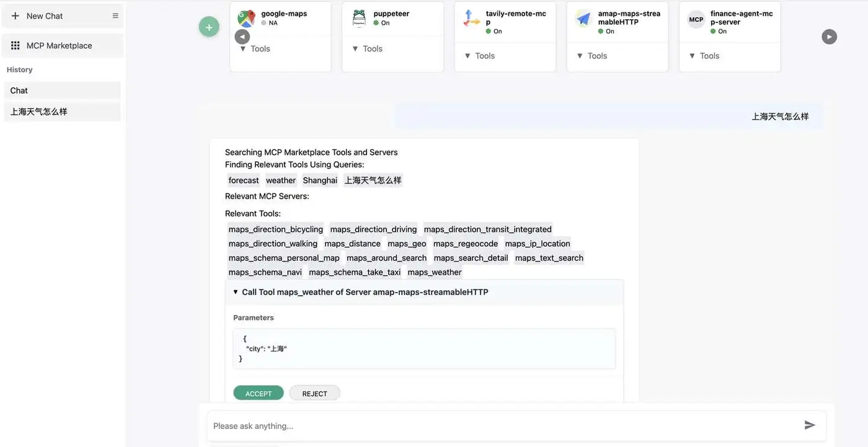Click the 上海天气怎么样 query tag
Viewport: 868px width, 447px height.
(x=373, y=180)
